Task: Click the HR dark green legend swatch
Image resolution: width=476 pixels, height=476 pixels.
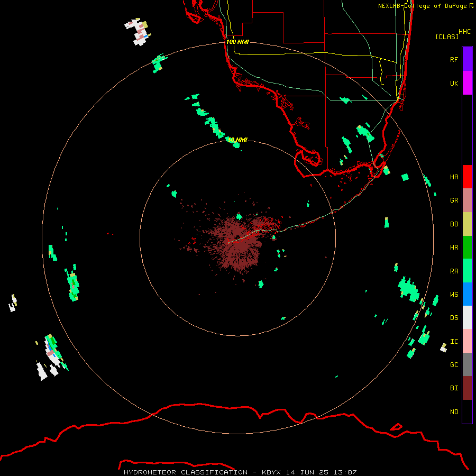Action: 467,248
